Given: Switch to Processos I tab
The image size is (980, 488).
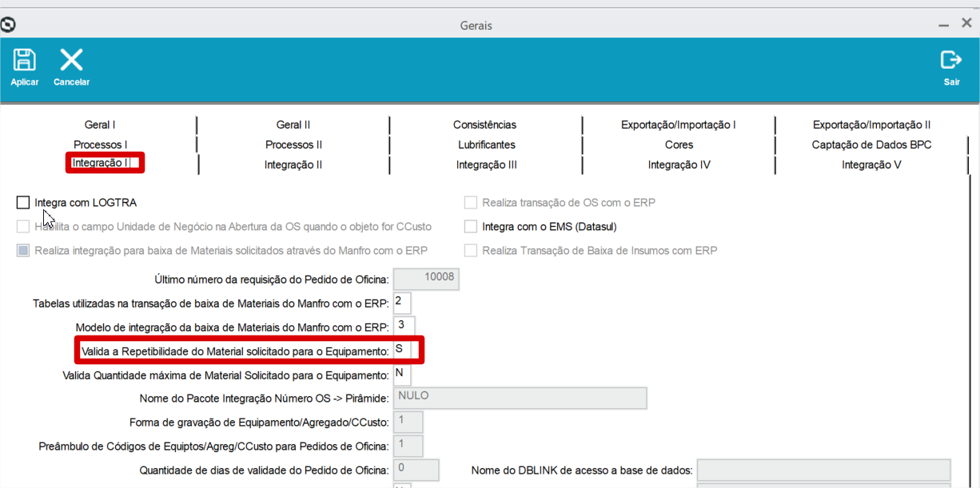Looking at the screenshot, I should coord(101,145).
